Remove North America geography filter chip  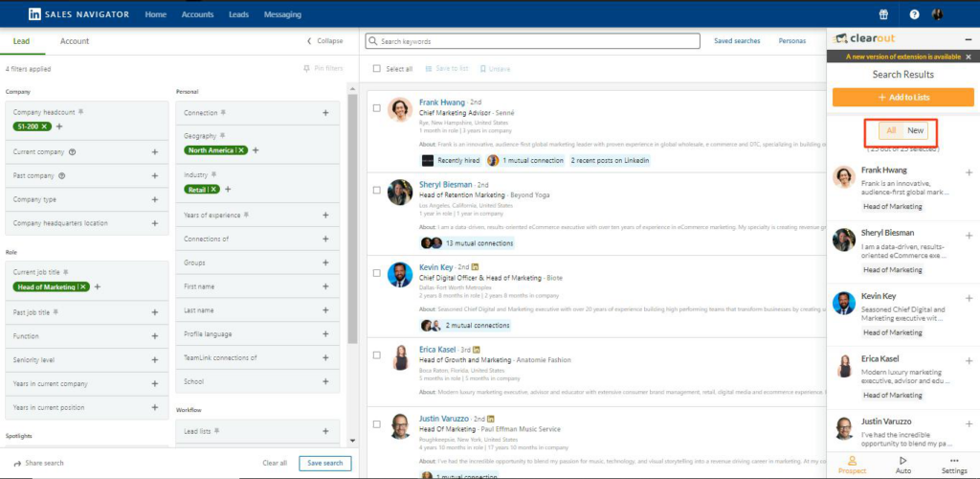pyautogui.click(x=241, y=150)
